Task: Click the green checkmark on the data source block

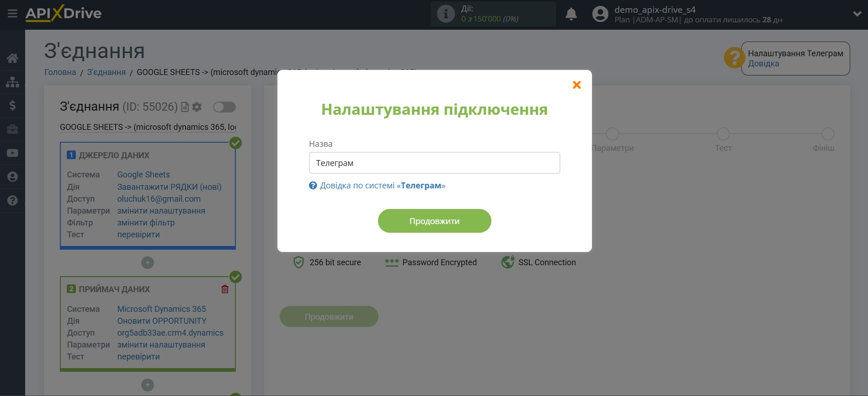Action: coord(235,143)
